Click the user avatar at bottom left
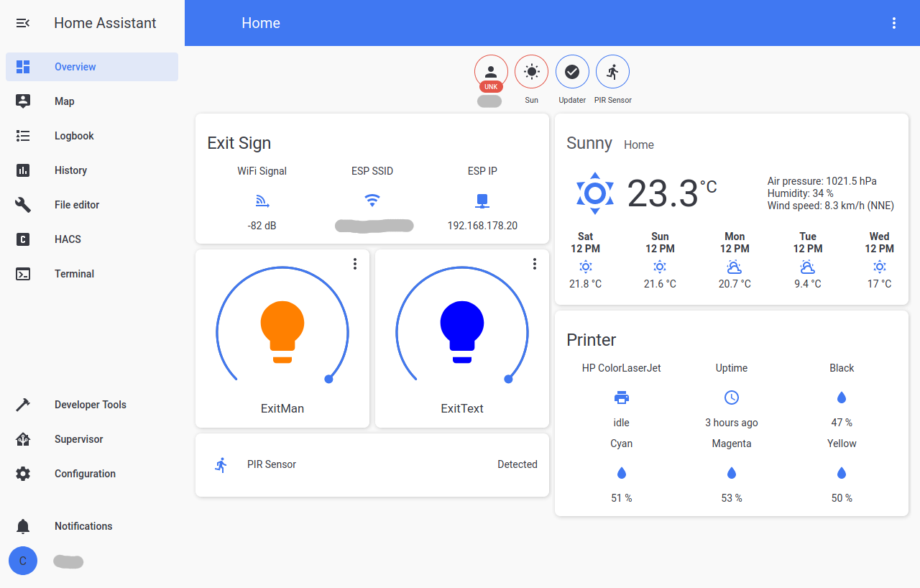Viewport: 920px width, 588px height. click(x=22, y=561)
